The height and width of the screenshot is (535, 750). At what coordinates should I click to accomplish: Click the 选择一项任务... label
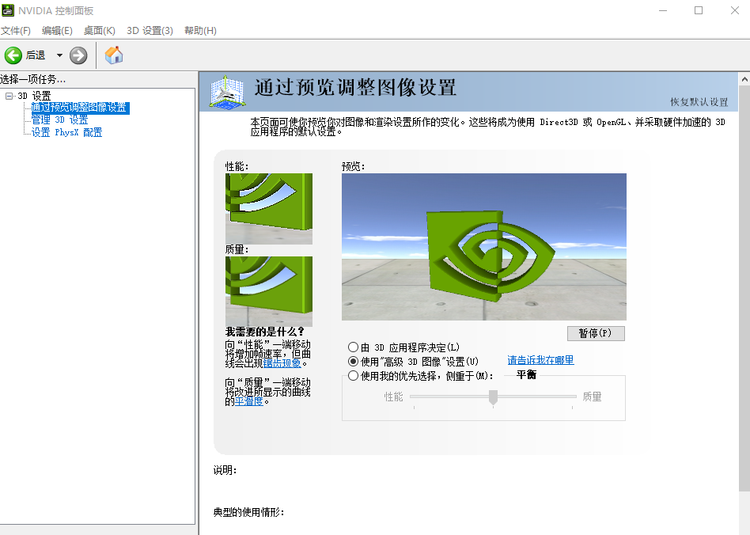[x=33, y=79]
